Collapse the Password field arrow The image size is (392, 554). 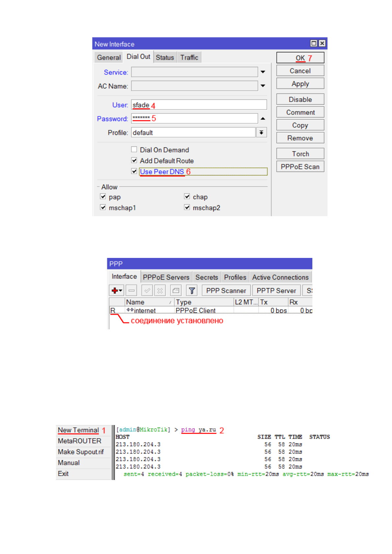[x=263, y=119]
